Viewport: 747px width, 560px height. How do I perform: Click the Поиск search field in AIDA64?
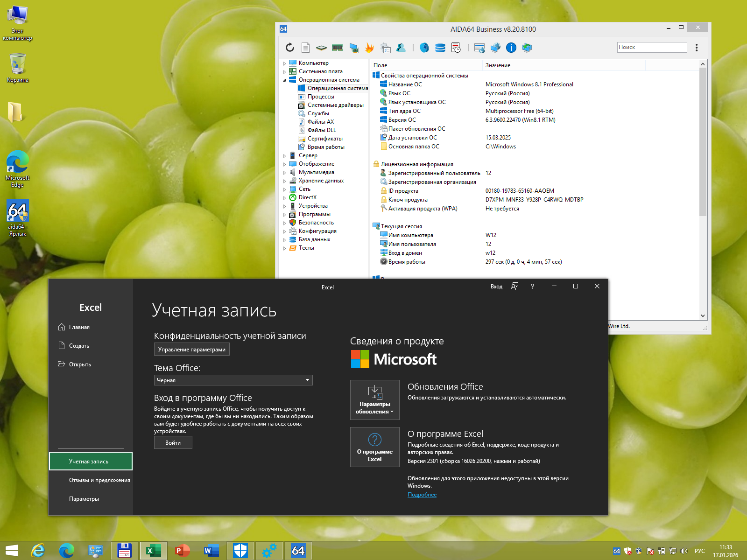pyautogui.click(x=652, y=47)
